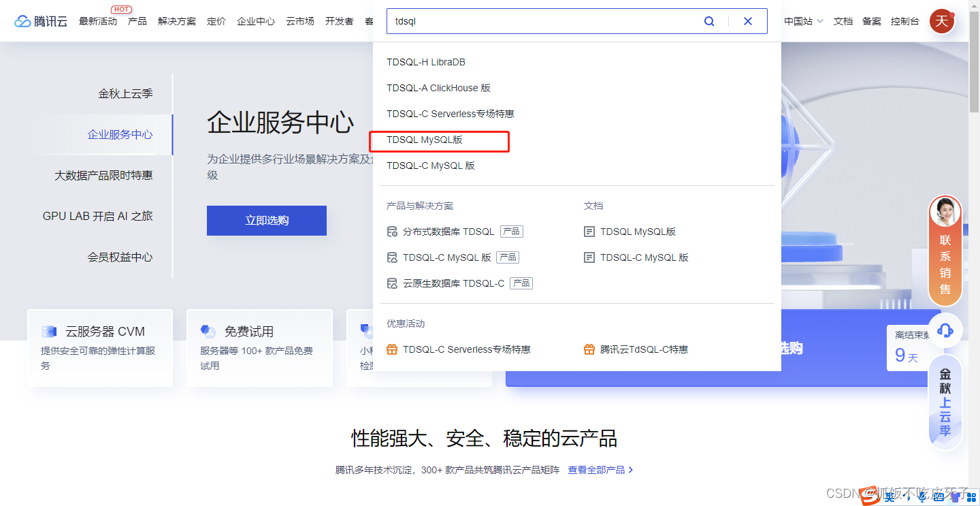Click icon beside 云原生数据库 TDSQL-C
Viewport: 980px width, 506px height.
point(392,283)
